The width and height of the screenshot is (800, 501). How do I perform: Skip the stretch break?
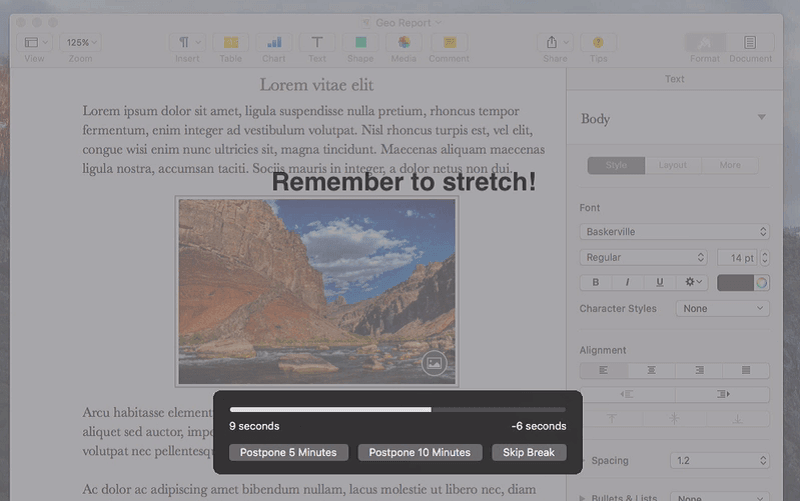pyautogui.click(x=529, y=453)
